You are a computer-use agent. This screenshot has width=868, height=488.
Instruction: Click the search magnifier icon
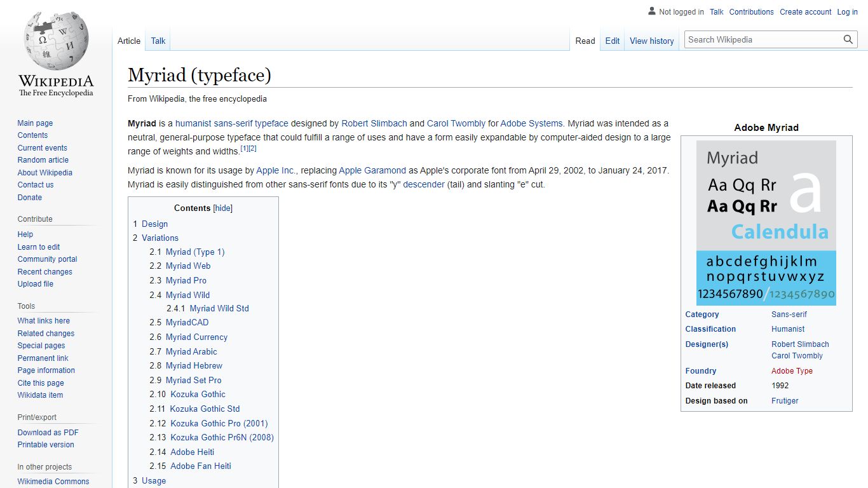tap(848, 39)
